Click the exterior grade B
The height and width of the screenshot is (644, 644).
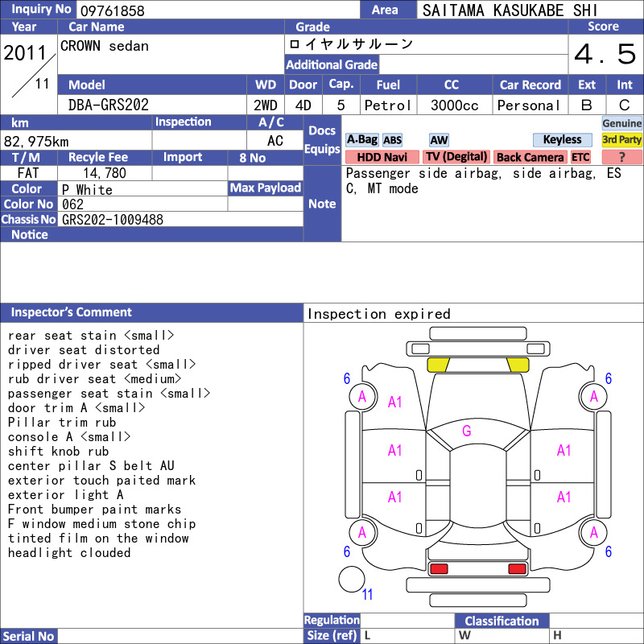point(587,105)
